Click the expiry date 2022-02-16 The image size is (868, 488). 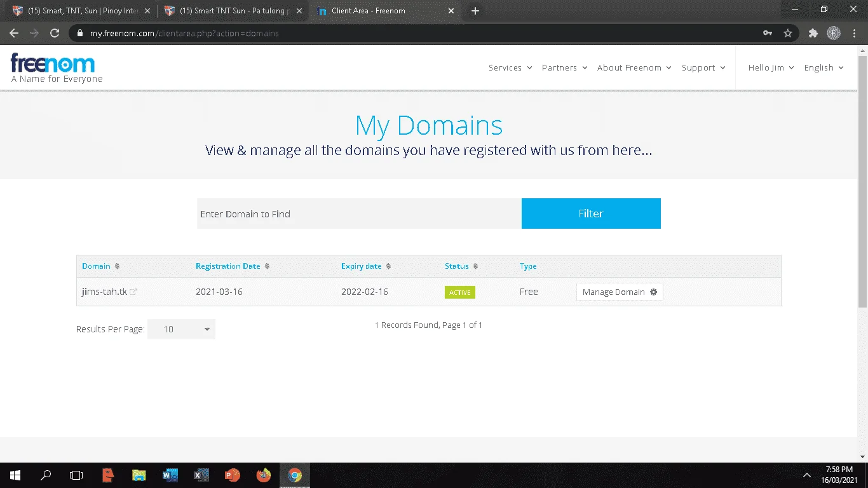click(365, 292)
